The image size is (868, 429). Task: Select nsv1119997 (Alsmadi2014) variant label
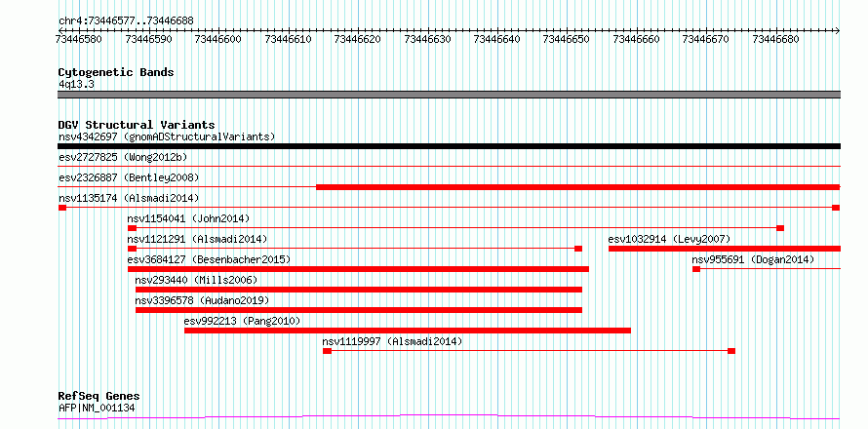tap(392, 341)
